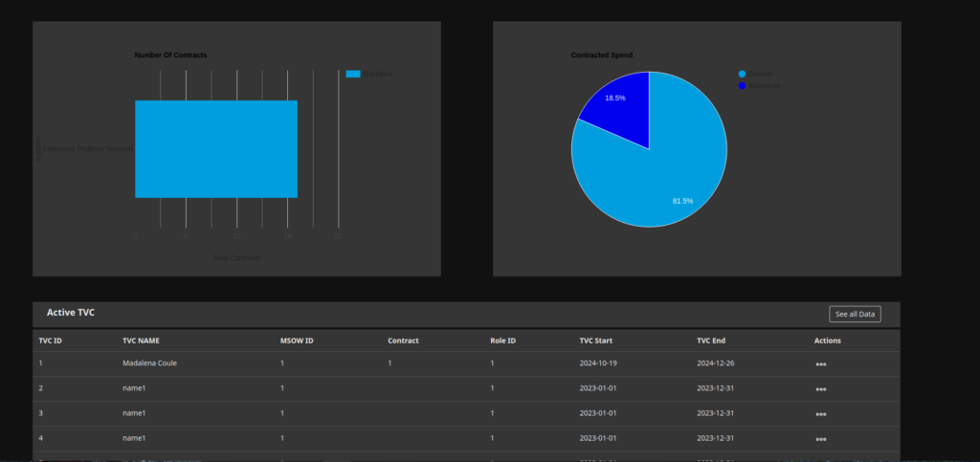Screen dimensions: 980x462
Task: Open the three-dot actions for TVC ID 2
Action: coord(821,389)
